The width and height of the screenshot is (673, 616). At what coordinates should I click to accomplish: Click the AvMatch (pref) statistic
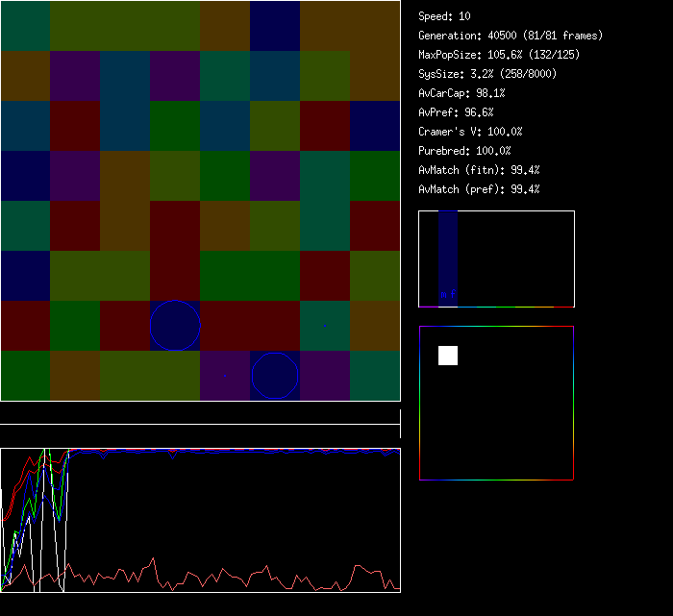(x=479, y=189)
